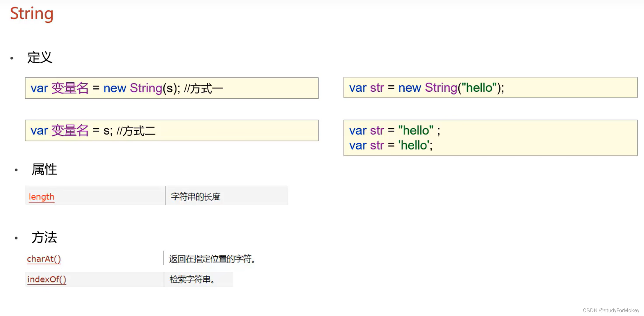This screenshot has width=644, height=316.
Task: Click the 'String' slide title
Action: pyautogui.click(x=32, y=14)
